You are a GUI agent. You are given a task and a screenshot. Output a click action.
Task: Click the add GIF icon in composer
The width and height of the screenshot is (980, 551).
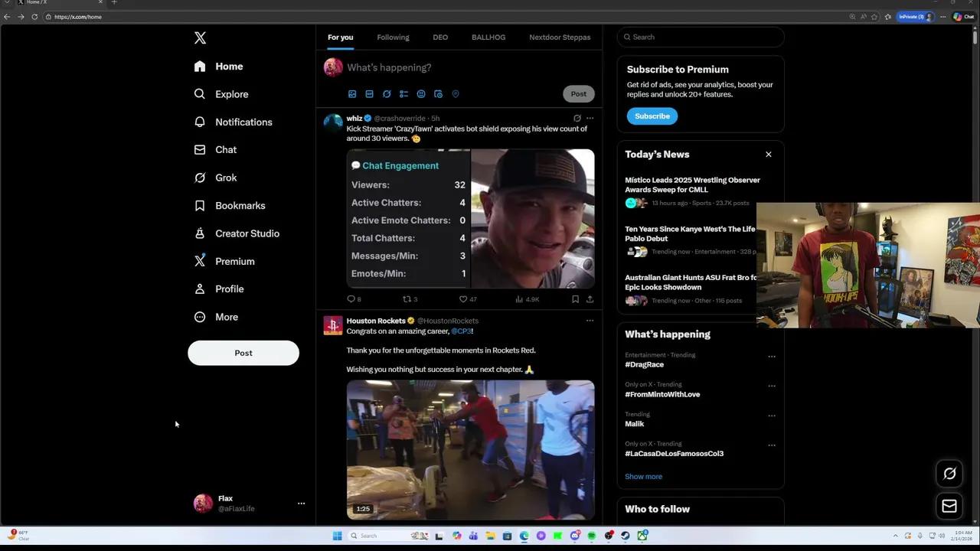tap(369, 94)
